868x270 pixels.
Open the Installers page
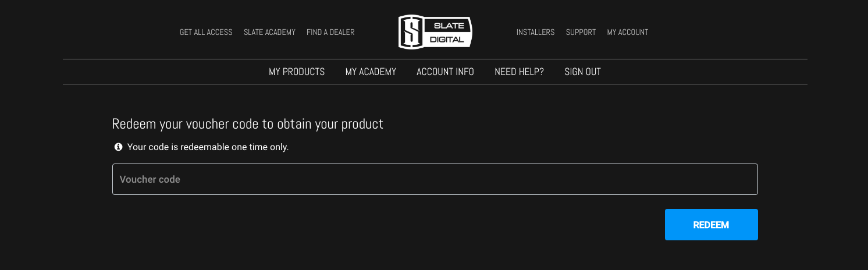click(x=535, y=33)
